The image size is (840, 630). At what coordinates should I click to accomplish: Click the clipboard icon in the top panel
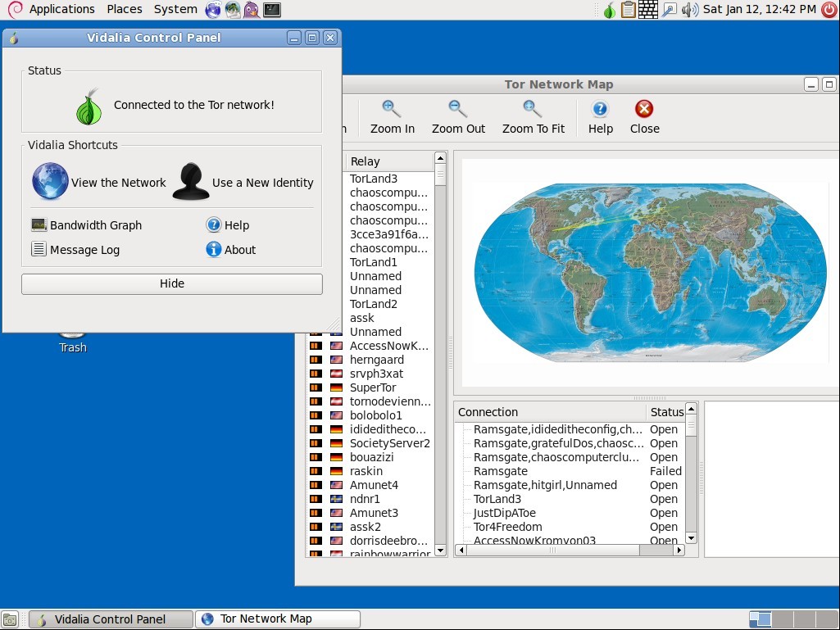(x=628, y=10)
